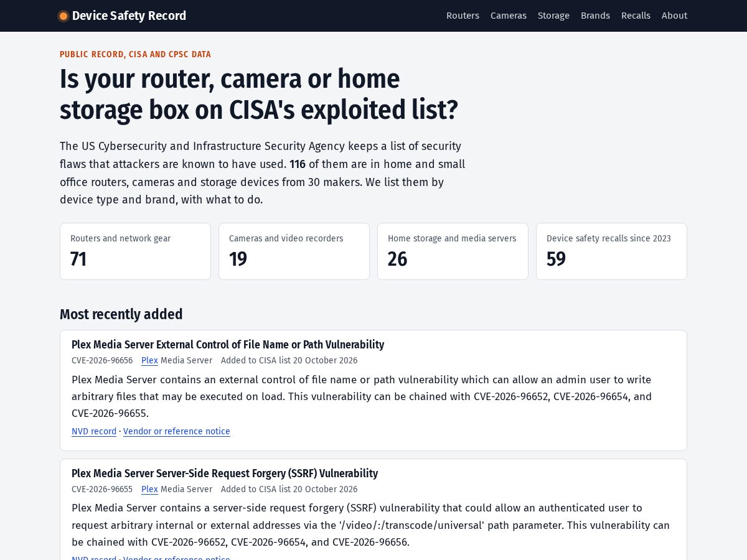The image size is (747, 560).
Task: Click the main headline about CISA's exploited list
Action: 259,95
